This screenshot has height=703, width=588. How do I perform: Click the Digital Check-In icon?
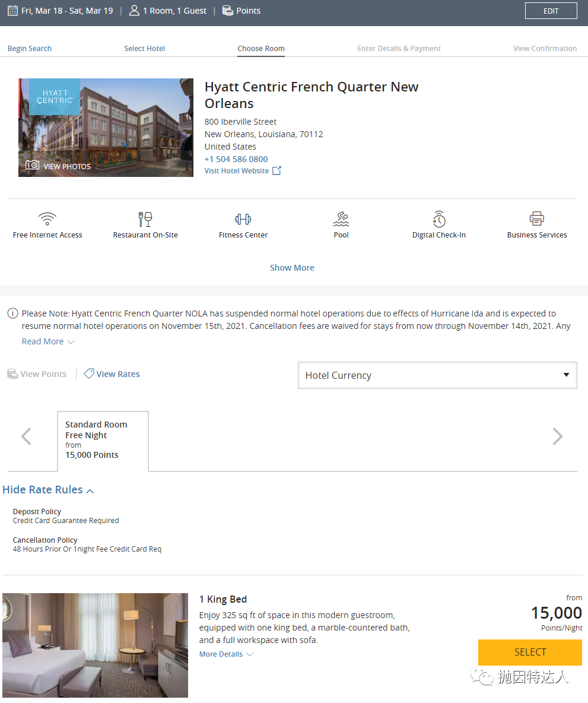pyautogui.click(x=439, y=218)
